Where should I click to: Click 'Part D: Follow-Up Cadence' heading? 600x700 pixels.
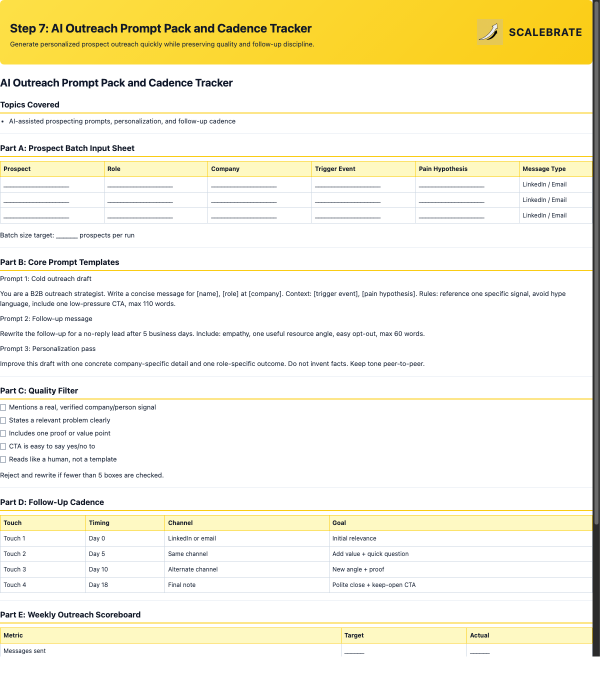point(52,502)
